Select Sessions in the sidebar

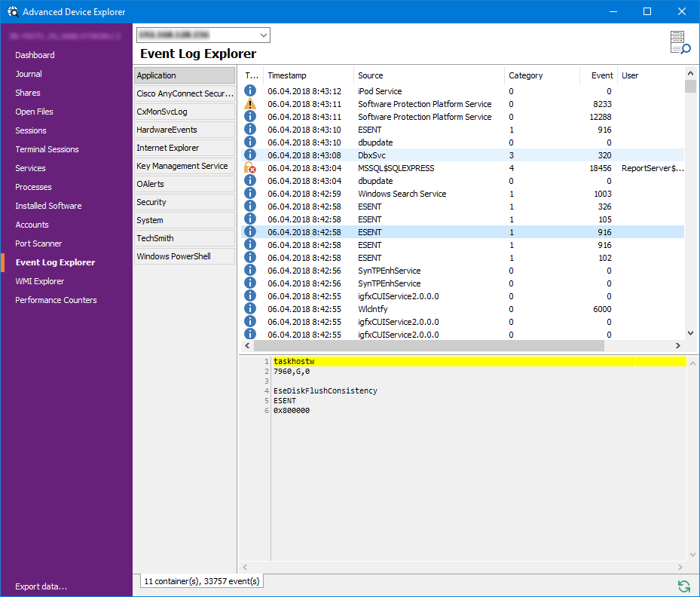coord(31,130)
